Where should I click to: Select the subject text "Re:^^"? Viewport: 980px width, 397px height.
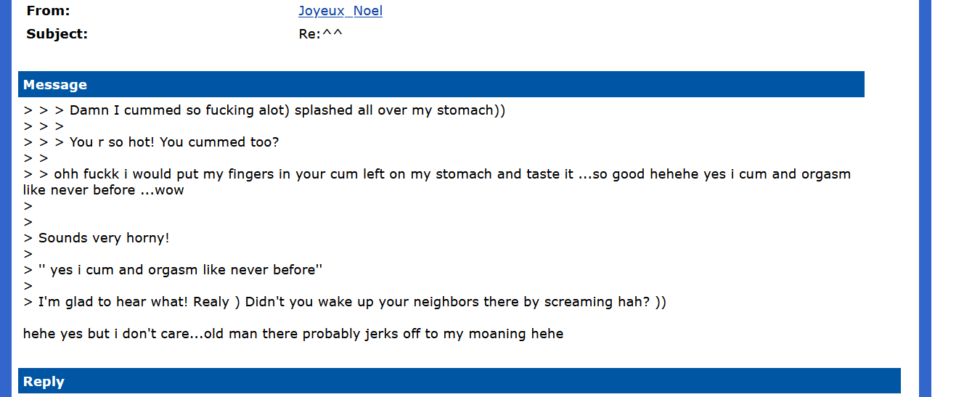pyautogui.click(x=320, y=33)
